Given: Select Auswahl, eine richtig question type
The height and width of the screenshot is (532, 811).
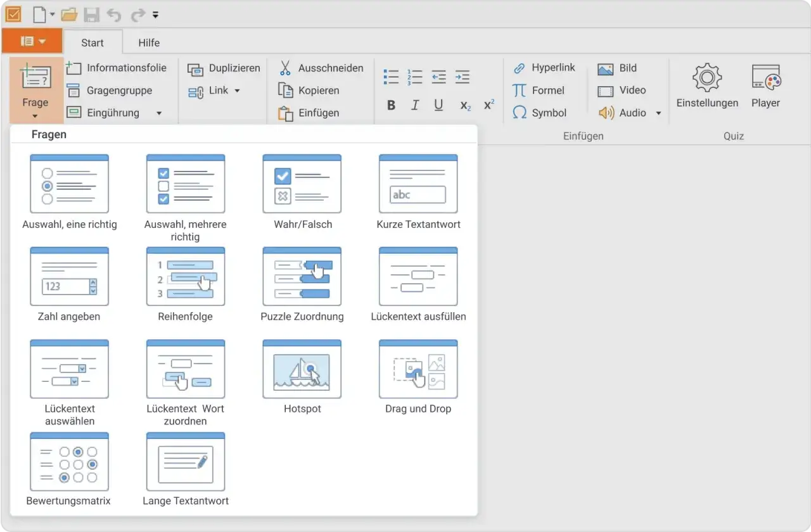Looking at the screenshot, I should click(70, 191).
